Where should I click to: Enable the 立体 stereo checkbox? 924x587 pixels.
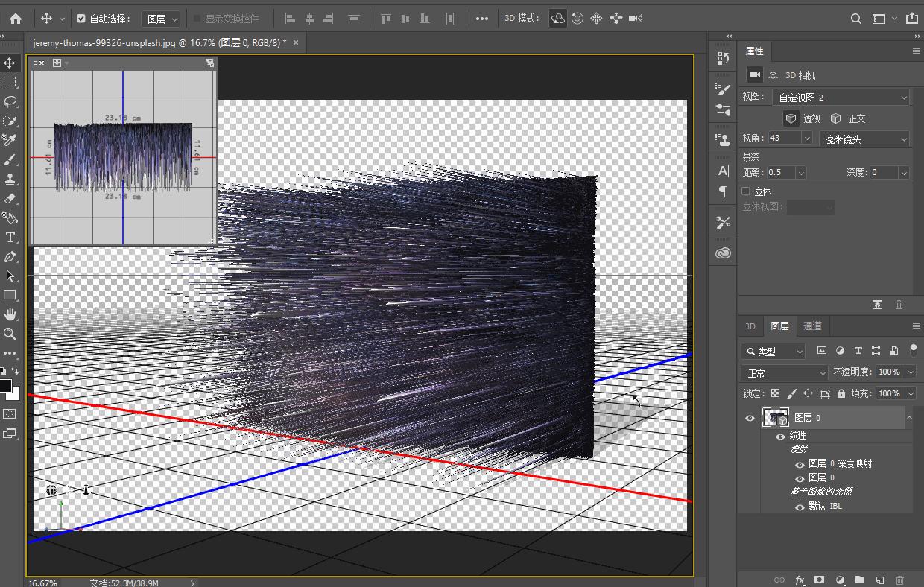[x=746, y=191]
